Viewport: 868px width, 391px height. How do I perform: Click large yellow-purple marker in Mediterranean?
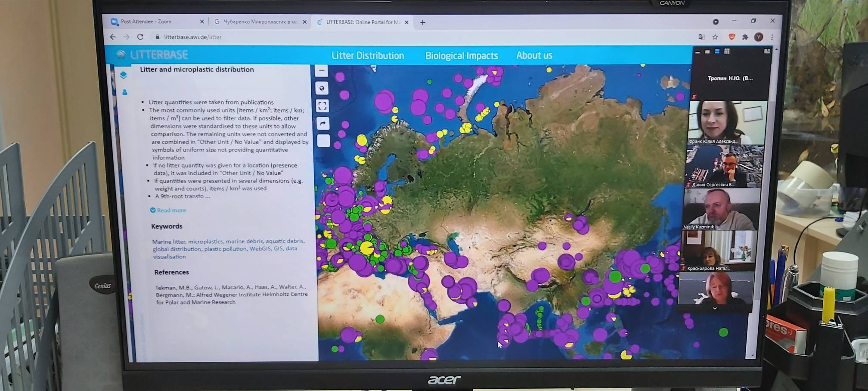367,248
